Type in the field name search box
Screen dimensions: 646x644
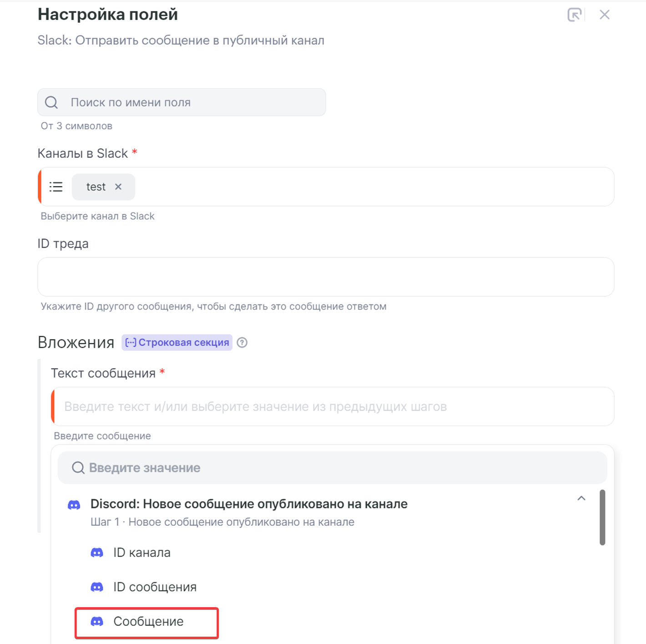tap(196, 102)
